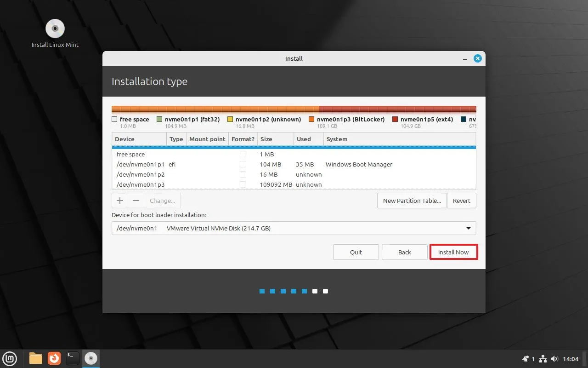588x368 pixels.
Task: Click the Install Now button
Action: (453, 252)
